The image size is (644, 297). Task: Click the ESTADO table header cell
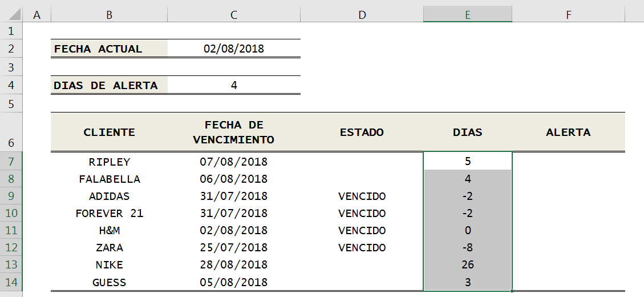pos(362,132)
